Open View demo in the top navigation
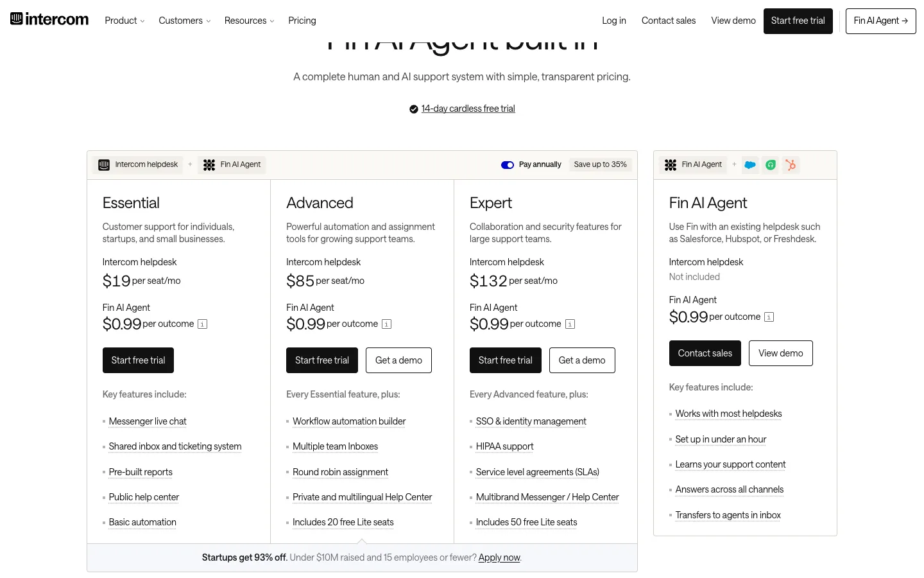924x578 pixels. pos(733,21)
